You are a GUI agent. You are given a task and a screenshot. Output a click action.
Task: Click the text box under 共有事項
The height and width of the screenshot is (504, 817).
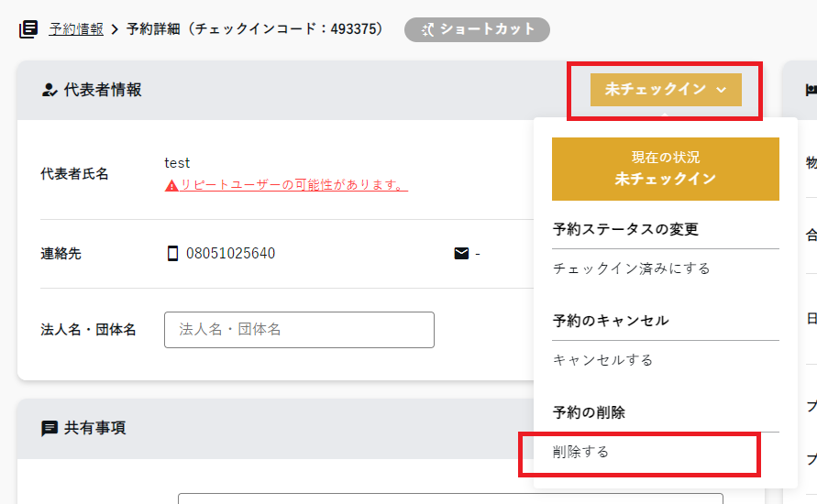click(x=449, y=499)
